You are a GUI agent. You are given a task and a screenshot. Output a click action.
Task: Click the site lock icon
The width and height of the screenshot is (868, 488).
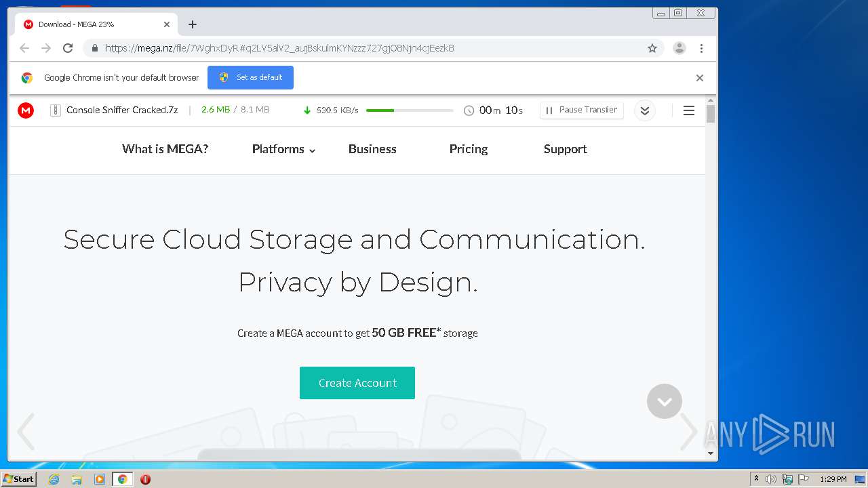pyautogui.click(x=94, y=48)
